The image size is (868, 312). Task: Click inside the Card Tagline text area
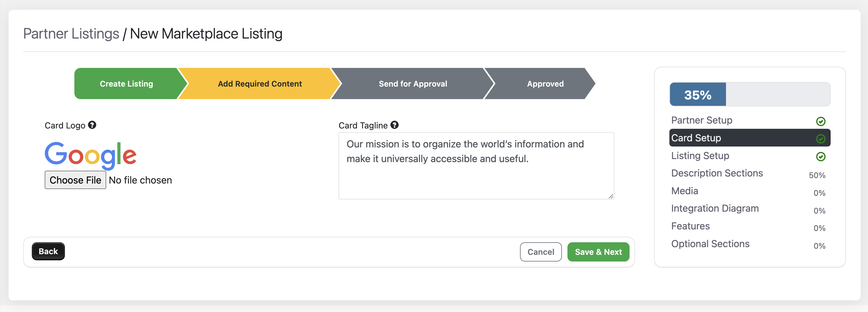click(x=476, y=166)
